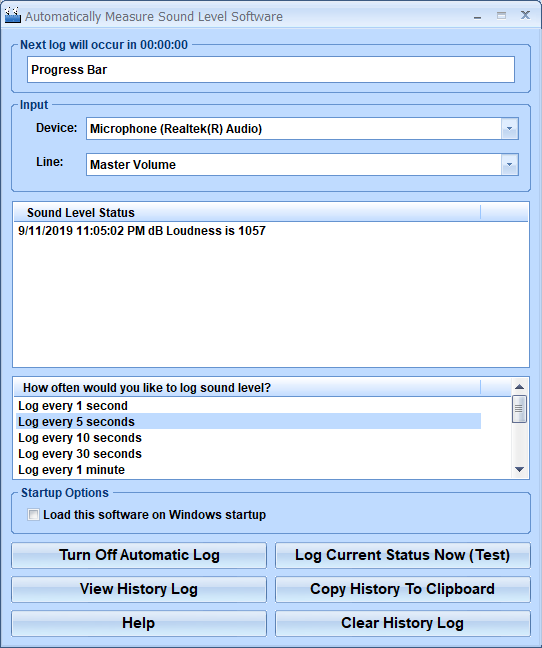Select Log every 30 seconds
This screenshot has height=648, width=542.
(x=248, y=454)
